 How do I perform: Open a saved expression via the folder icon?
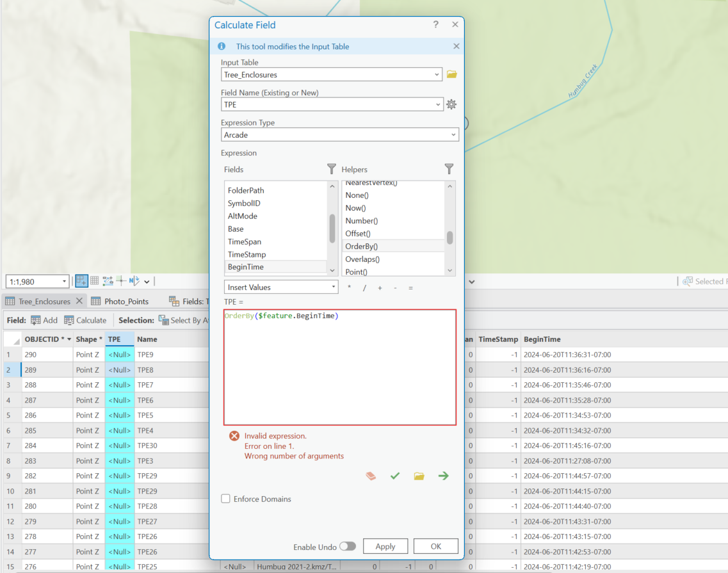[x=419, y=476]
